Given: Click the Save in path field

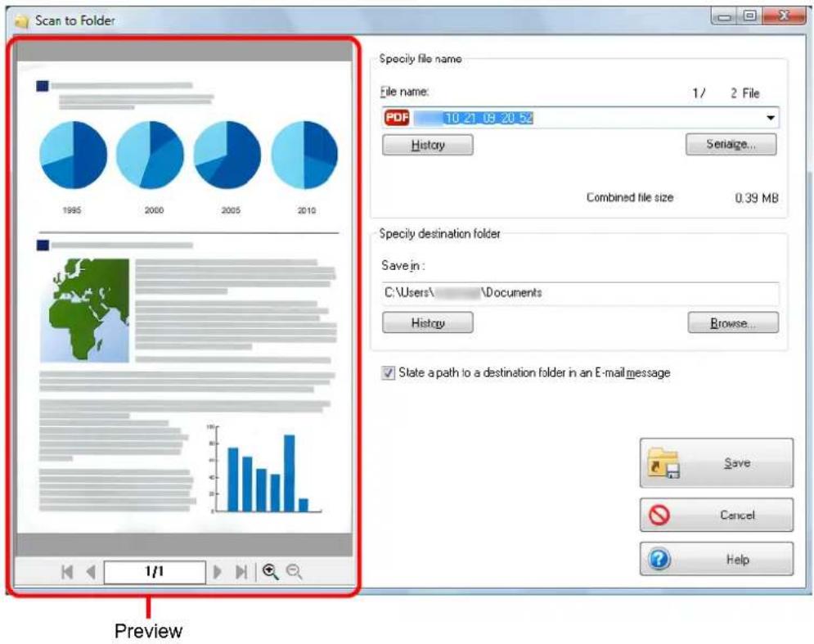Looking at the screenshot, I should (580, 293).
